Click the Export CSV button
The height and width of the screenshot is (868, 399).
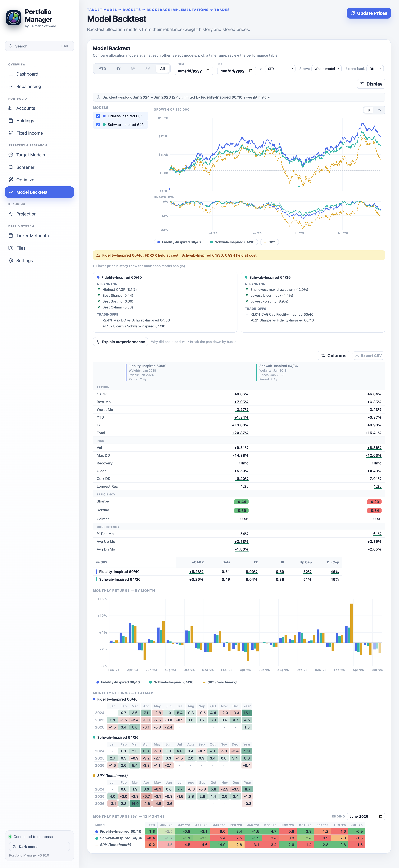[x=368, y=356]
